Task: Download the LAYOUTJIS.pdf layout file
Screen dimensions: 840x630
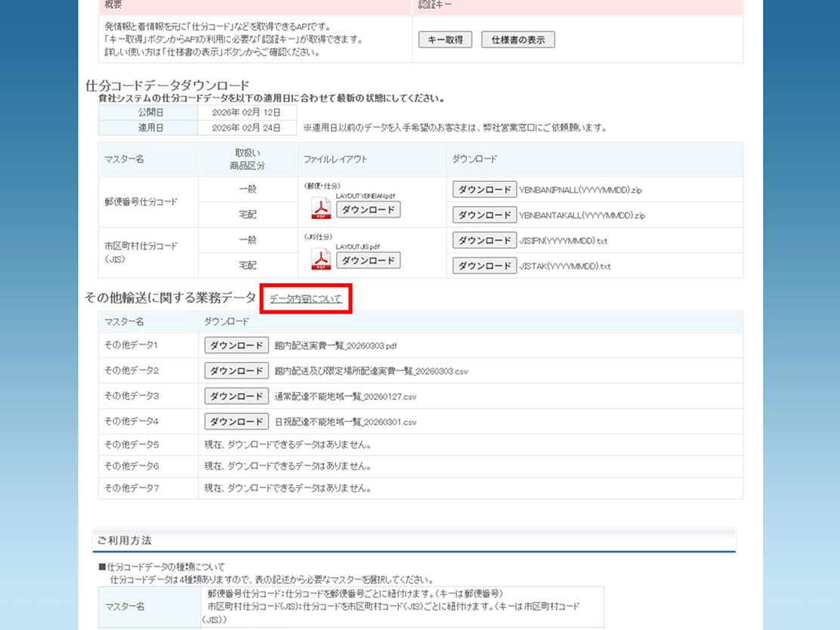Action: (x=368, y=261)
